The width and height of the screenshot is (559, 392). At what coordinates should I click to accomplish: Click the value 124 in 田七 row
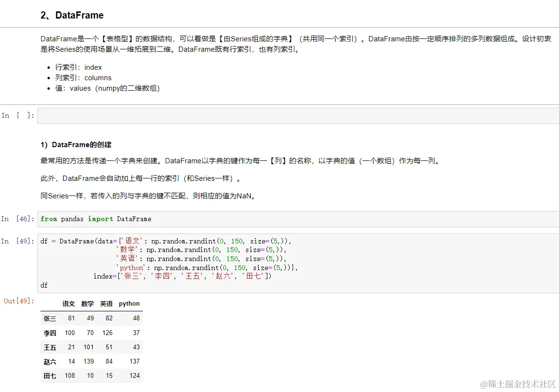(134, 375)
